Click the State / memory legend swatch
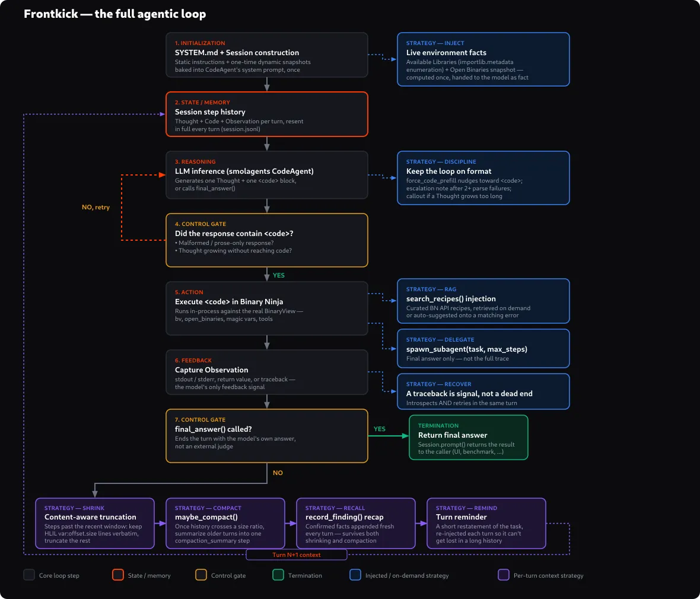 tap(118, 575)
